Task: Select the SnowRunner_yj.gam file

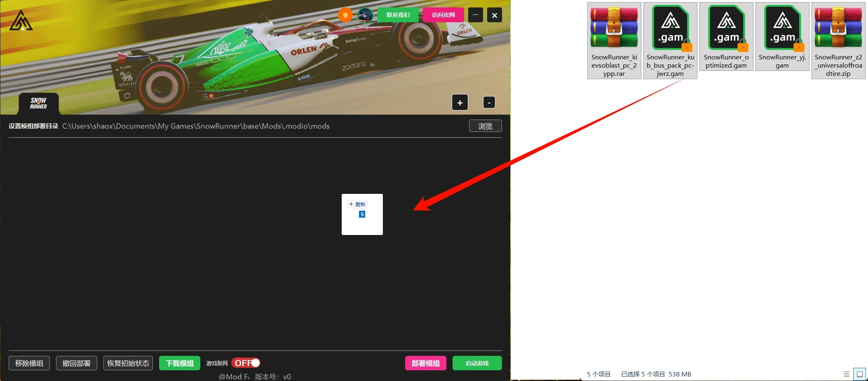Action: 782,27
